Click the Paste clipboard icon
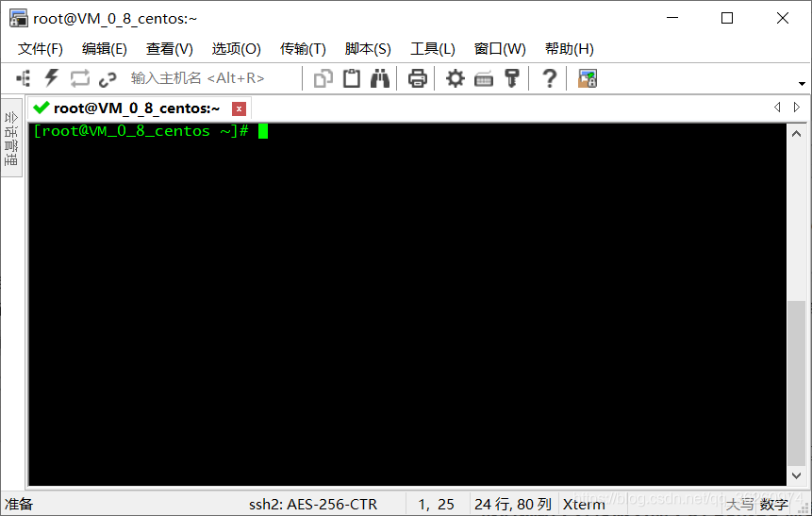812x516 pixels. 352,78
